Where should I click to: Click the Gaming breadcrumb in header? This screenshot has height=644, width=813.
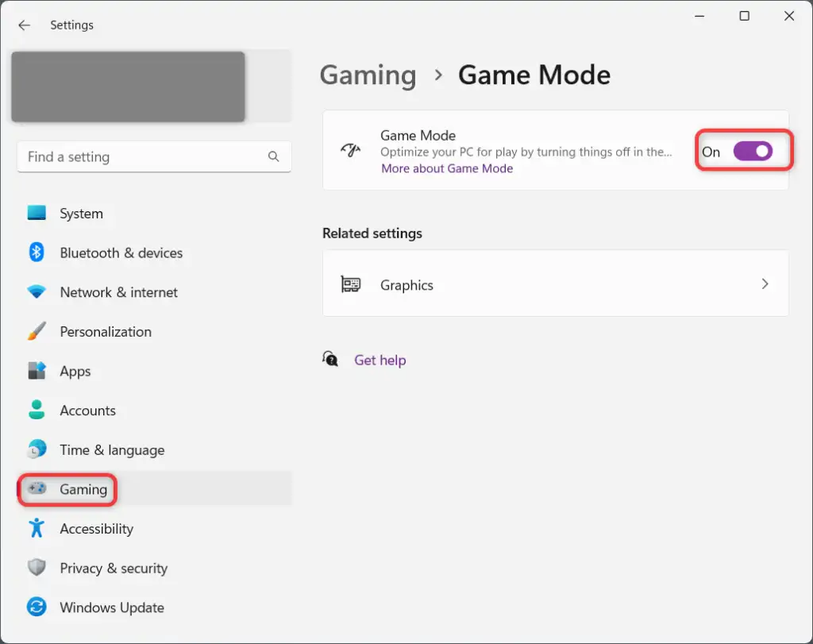click(x=368, y=75)
